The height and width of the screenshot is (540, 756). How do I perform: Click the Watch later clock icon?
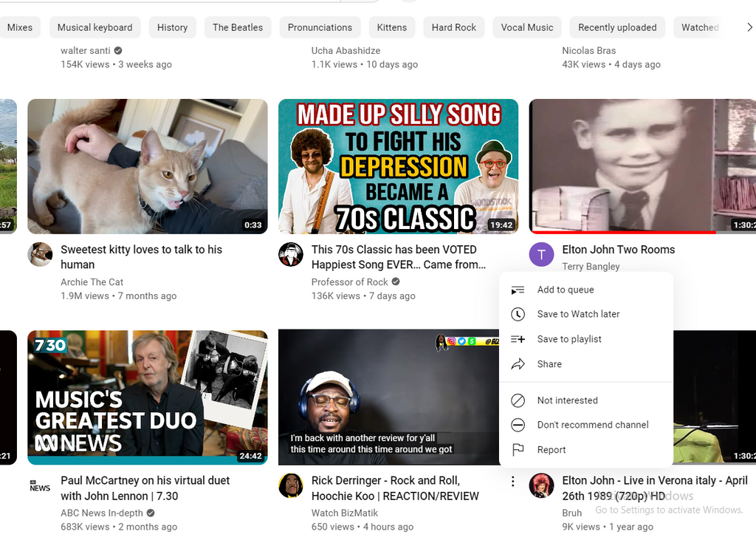coord(518,314)
